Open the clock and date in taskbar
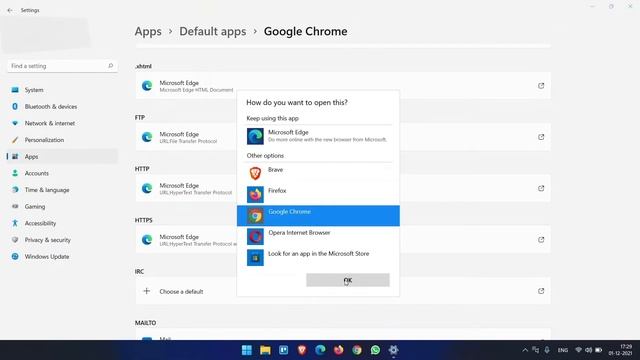 tap(620, 350)
